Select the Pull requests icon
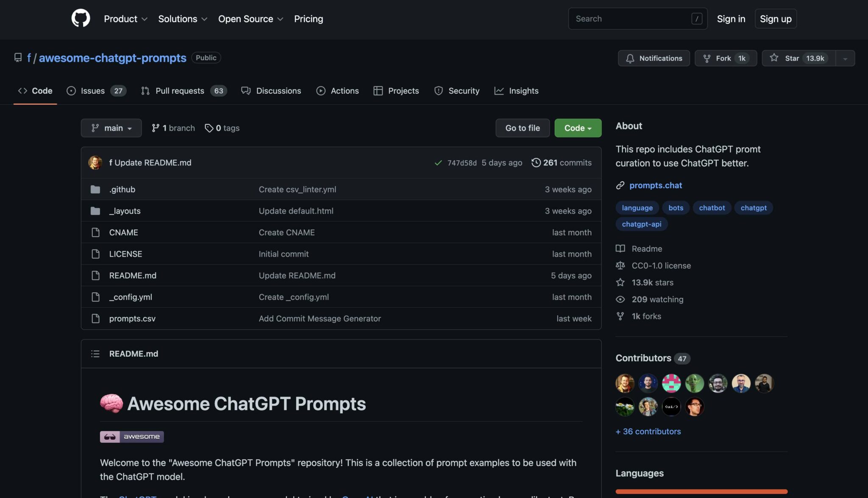 coord(145,90)
